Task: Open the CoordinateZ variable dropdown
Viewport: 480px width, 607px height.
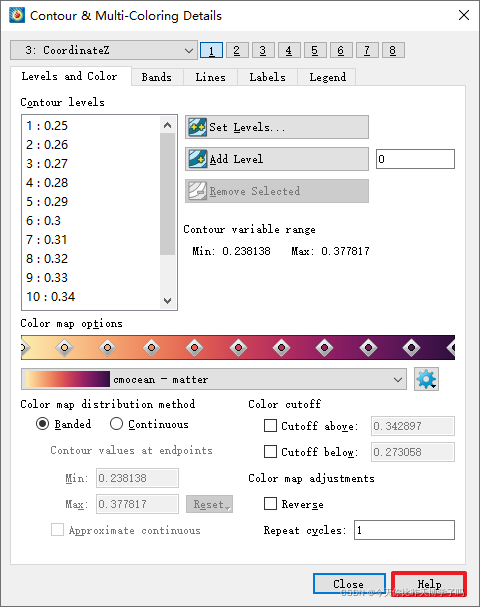Action: pos(104,50)
